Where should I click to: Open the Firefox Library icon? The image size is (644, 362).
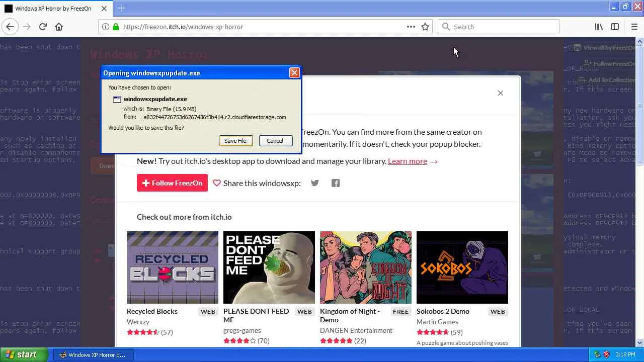pos(599,27)
